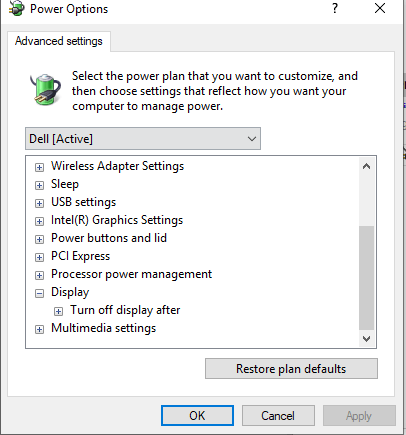Click Restore plan defaults button

pos(291,369)
